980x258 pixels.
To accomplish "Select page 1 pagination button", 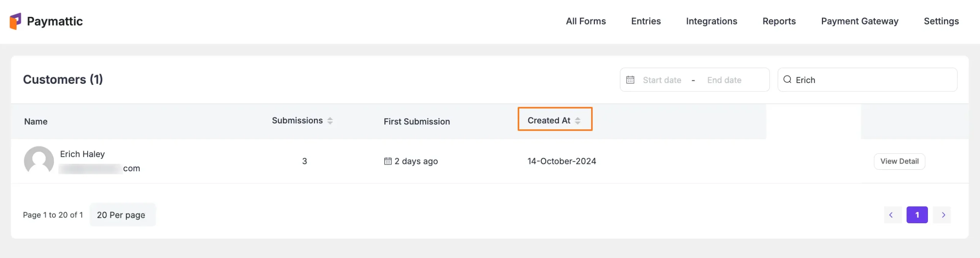I will [x=917, y=215].
